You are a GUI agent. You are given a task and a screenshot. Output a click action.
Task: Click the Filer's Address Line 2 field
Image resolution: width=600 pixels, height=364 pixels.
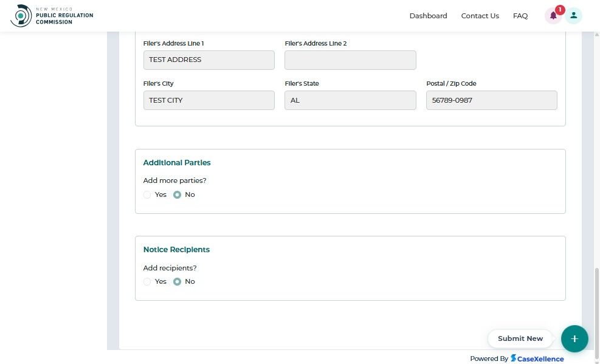click(x=350, y=60)
